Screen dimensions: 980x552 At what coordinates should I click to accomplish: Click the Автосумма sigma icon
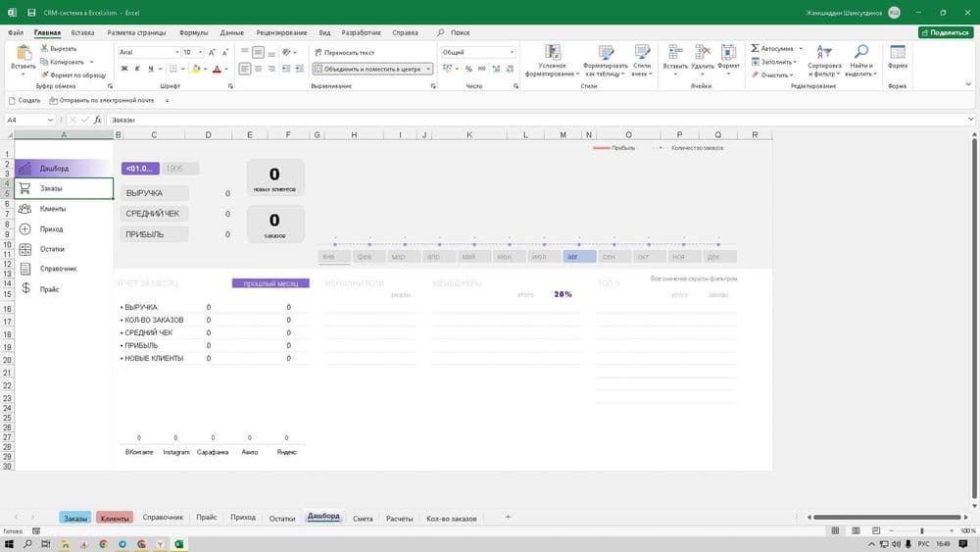click(755, 48)
